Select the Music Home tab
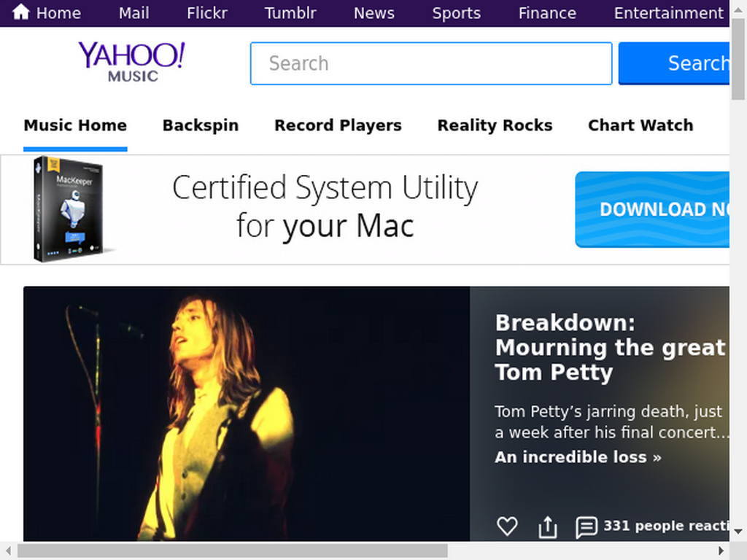 (75, 125)
